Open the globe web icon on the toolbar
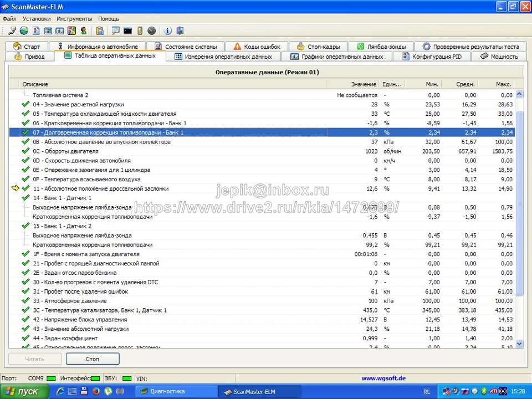 pos(23,30)
